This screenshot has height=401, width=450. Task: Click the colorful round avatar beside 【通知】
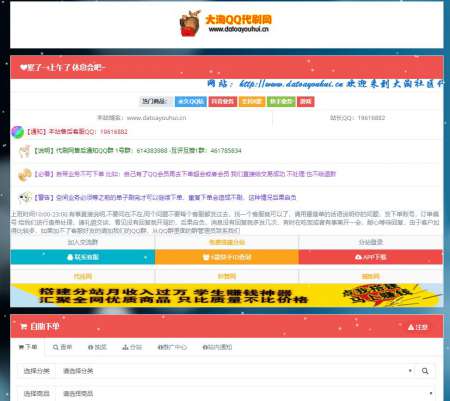(x=17, y=132)
